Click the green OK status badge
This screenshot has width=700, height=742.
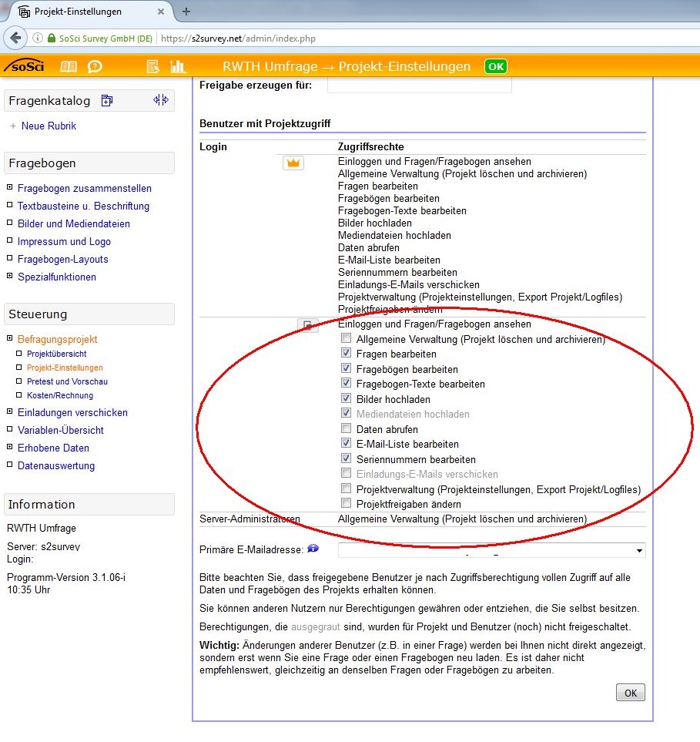click(495, 66)
